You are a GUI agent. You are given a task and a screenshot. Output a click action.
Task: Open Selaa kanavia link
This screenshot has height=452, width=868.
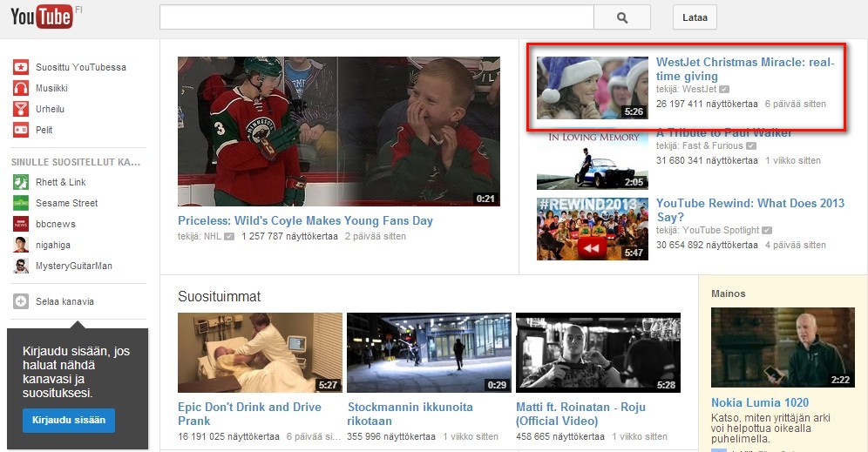pyautogui.click(x=64, y=301)
